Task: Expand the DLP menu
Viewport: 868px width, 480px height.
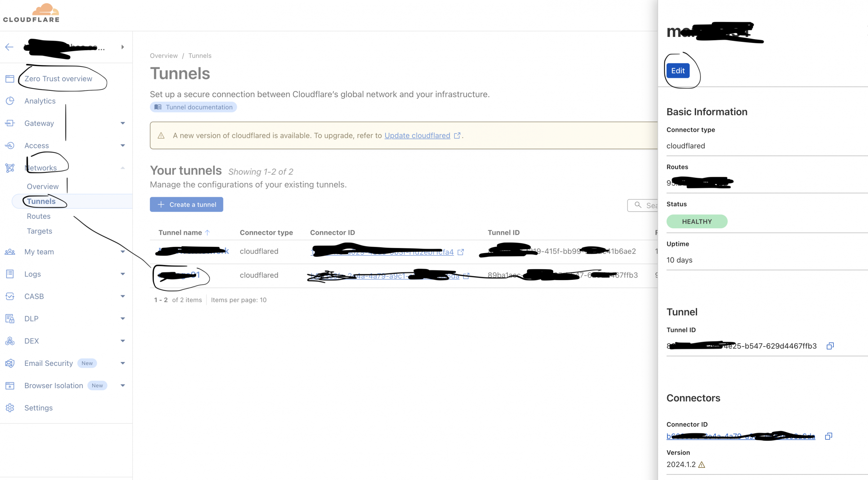Action: (x=123, y=319)
